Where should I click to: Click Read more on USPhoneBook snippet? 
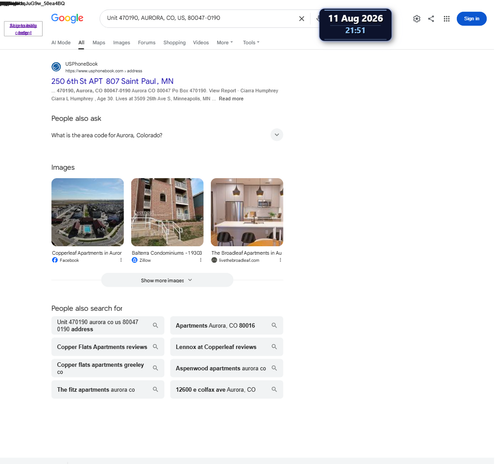[231, 99]
